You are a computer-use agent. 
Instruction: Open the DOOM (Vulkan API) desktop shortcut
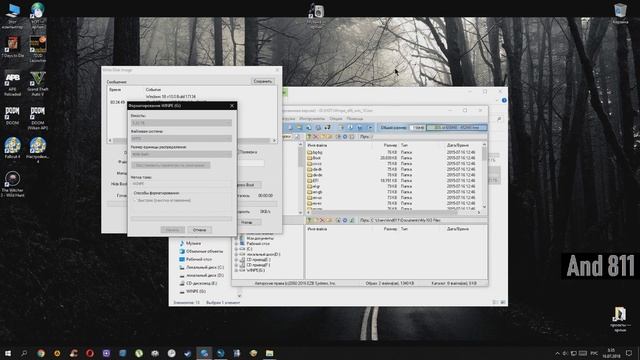[x=38, y=118]
